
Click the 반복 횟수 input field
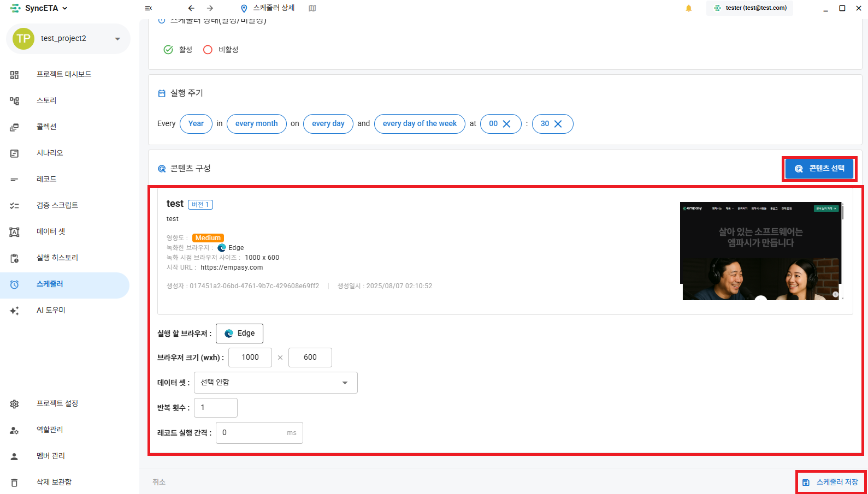coord(216,408)
